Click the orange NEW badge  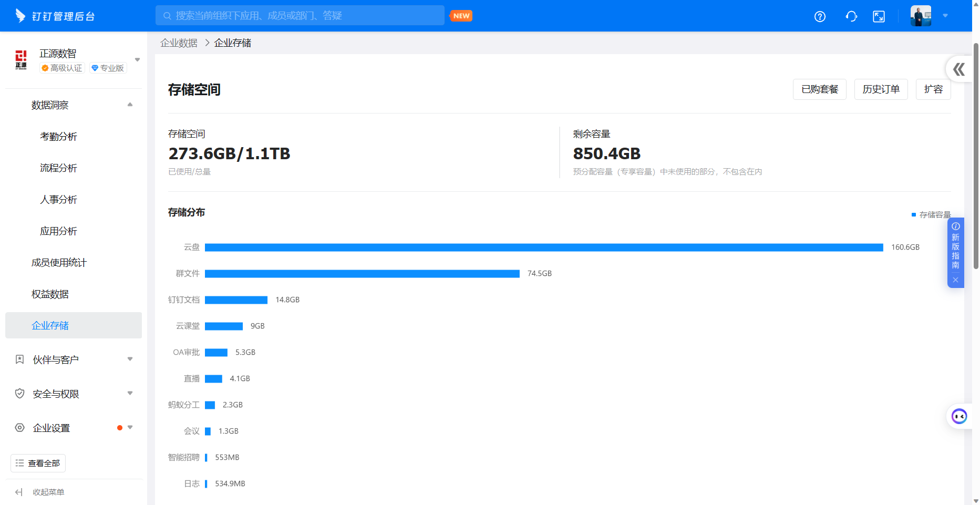pos(461,16)
